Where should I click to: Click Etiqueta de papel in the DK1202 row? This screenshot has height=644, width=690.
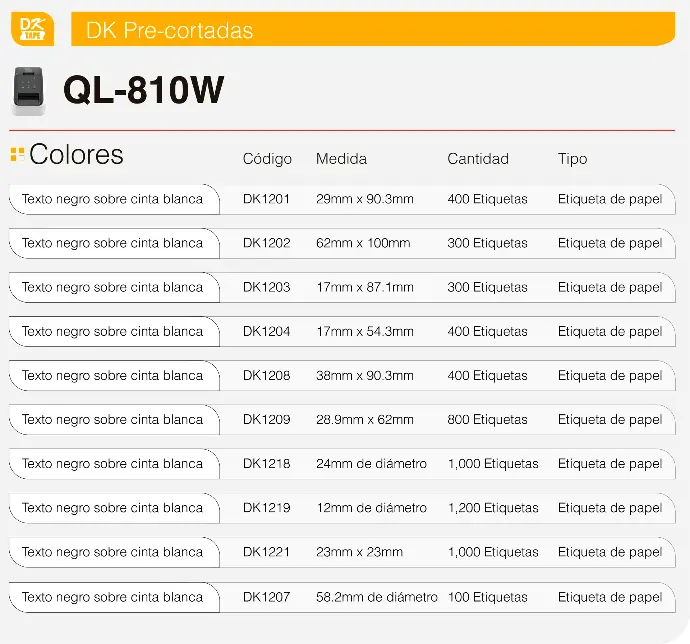610,243
